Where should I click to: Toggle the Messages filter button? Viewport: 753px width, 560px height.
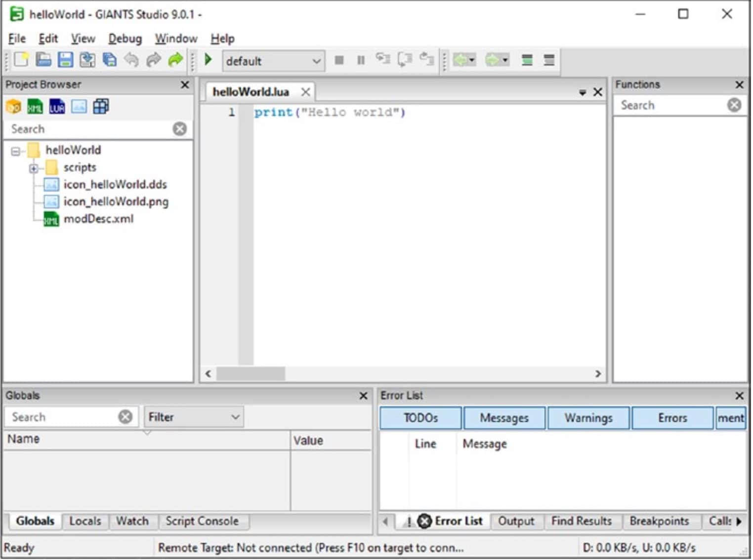[505, 419]
